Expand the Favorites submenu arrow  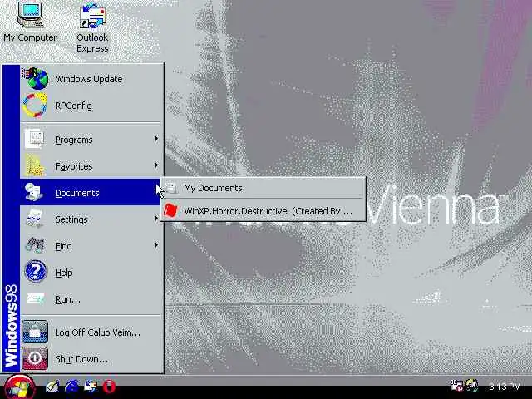[155, 165]
